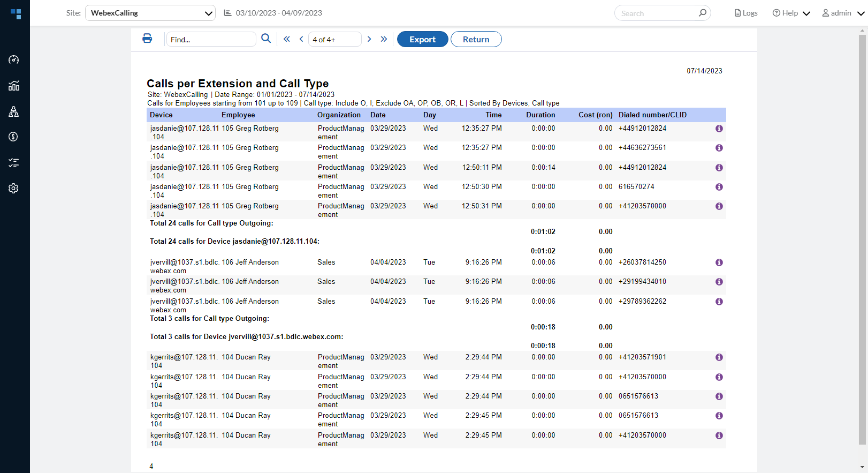The image size is (868, 473).
Task: Open the organization hierarchy sidebar icon
Action: coord(14,111)
